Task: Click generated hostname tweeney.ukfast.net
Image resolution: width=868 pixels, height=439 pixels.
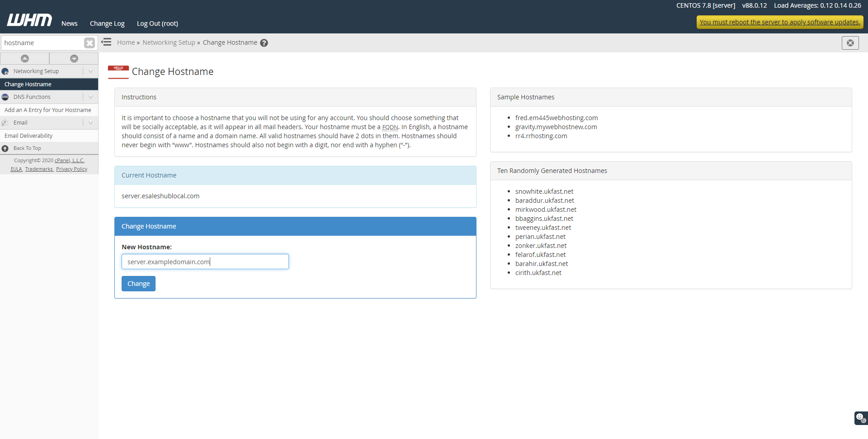Action: 543,228
